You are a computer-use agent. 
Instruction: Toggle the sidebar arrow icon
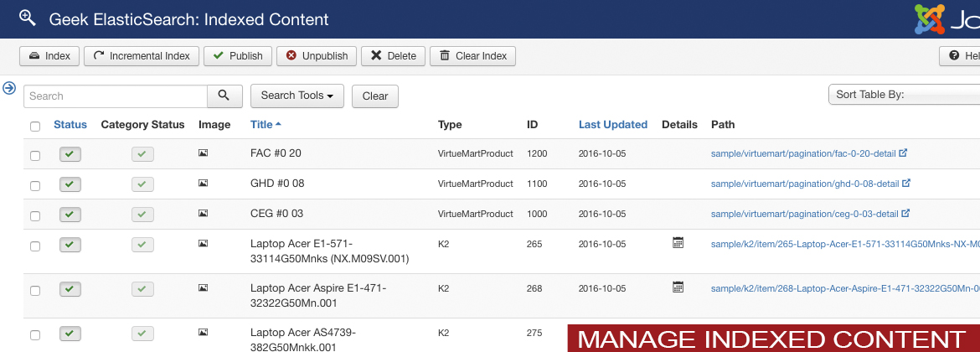[x=10, y=87]
